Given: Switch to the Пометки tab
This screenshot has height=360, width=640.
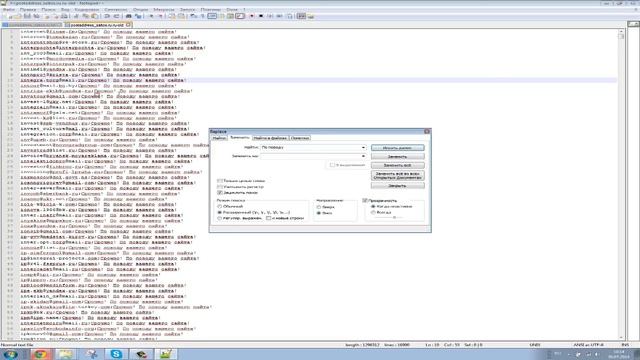Looking at the screenshot, I should click(300, 138).
